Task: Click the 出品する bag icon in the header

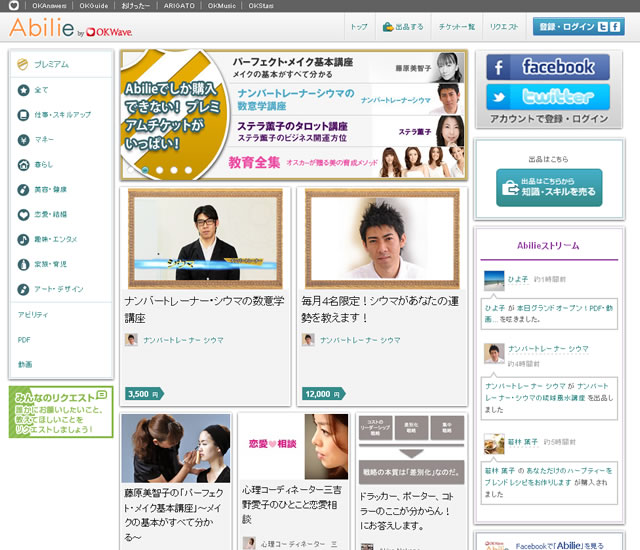Action: coord(387,27)
